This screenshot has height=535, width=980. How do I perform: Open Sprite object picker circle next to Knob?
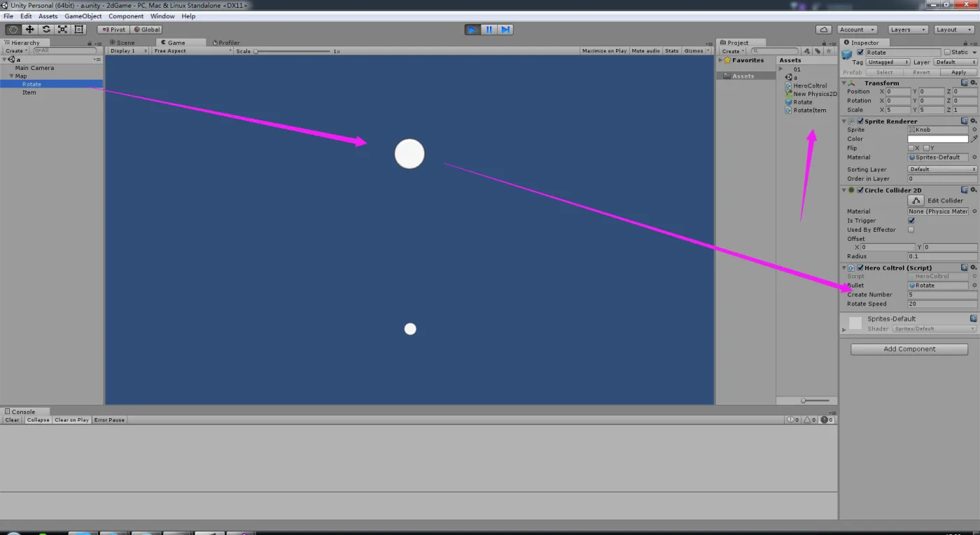tap(974, 130)
